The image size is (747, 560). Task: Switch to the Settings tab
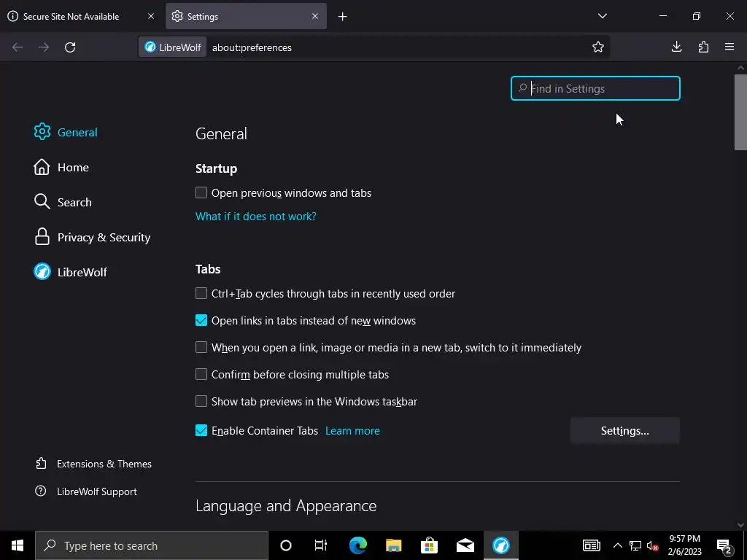246,16
